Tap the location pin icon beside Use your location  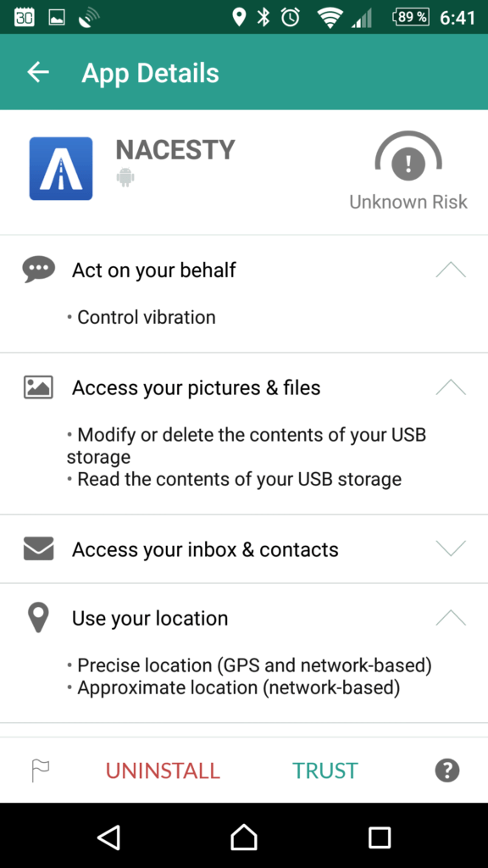(x=38, y=618)
